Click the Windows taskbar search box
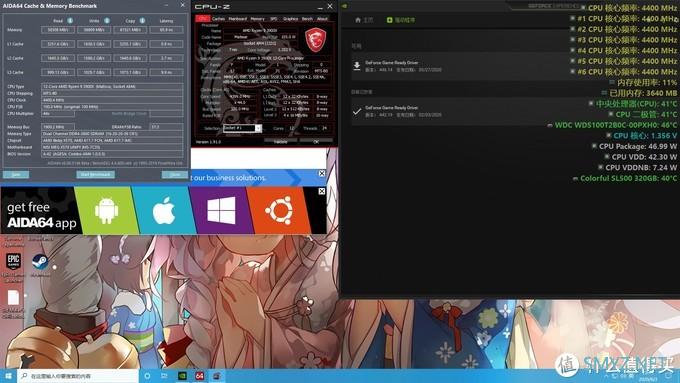Viewport: 680px width, 383px height. tap(78, 376)
